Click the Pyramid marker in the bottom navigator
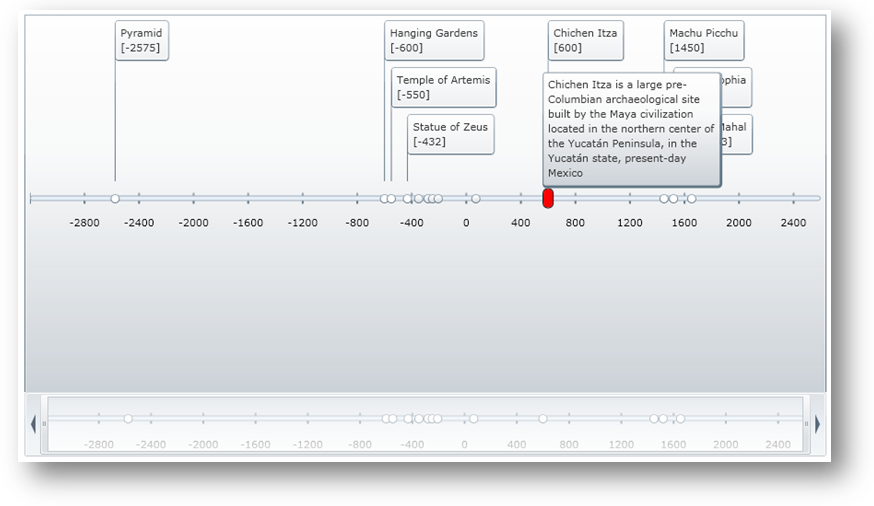This screenshot has height=506, width=874. click(128, 418)
